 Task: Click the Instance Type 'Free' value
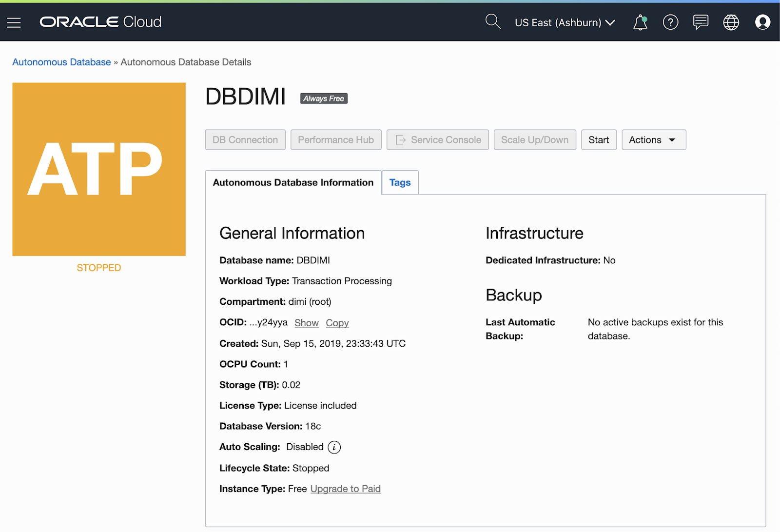(x=297, y=489)
